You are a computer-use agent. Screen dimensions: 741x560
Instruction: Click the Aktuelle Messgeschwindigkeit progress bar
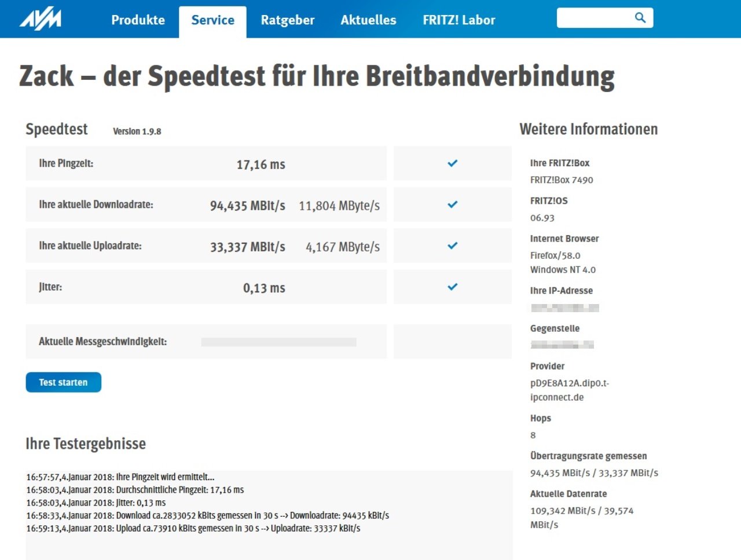tap(278, 342)
